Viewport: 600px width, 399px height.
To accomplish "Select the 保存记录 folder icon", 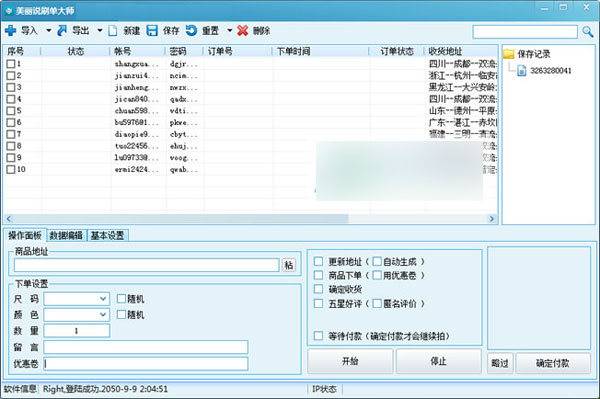I will (x=509, y=54).
